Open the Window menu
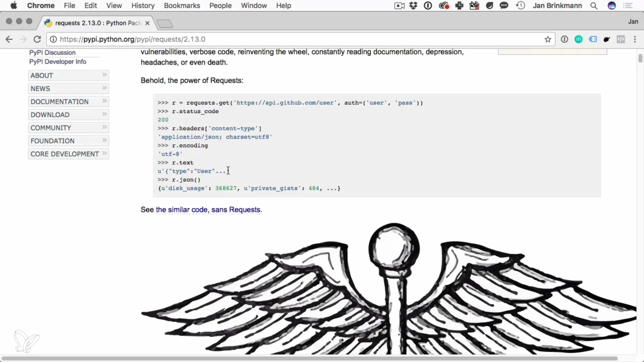 (254, 6)
